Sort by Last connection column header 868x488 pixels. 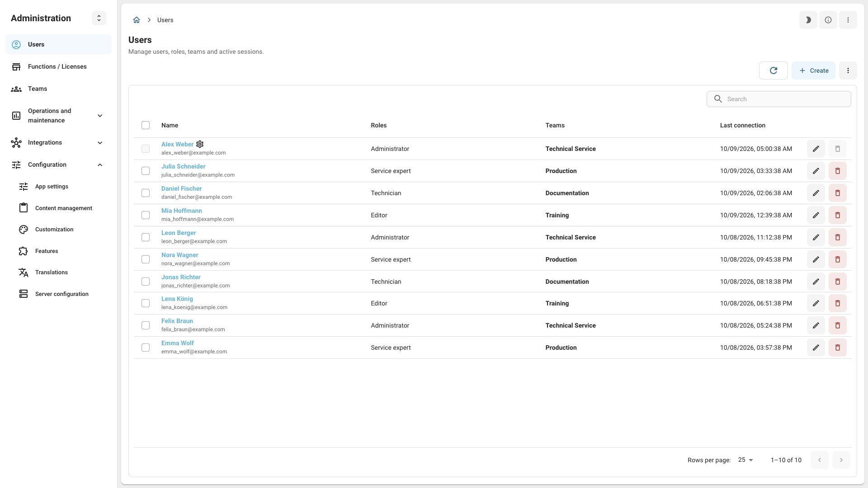coord(742,125)
